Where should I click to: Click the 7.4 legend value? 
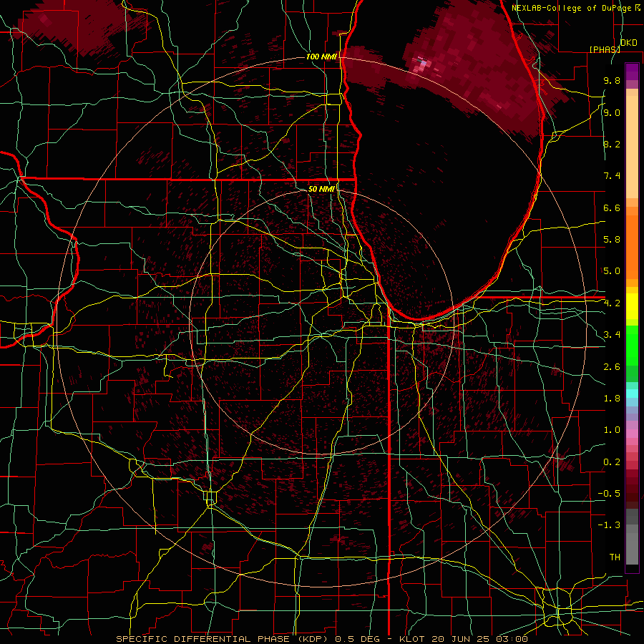click(612, 176)
